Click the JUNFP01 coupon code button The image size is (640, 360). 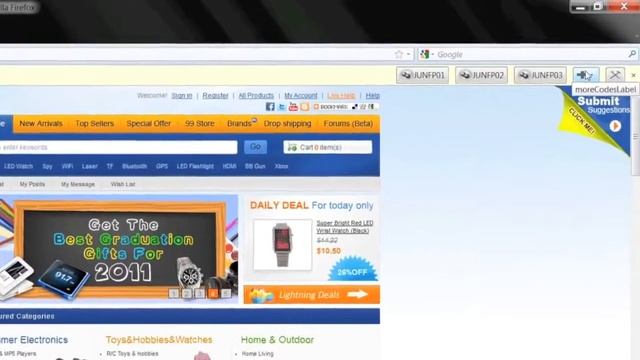pos(422,75)
